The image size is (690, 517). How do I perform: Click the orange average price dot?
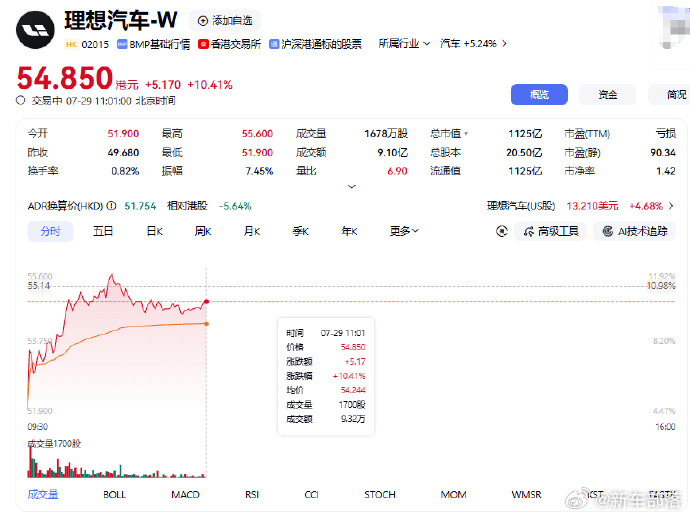coord(206,324)
